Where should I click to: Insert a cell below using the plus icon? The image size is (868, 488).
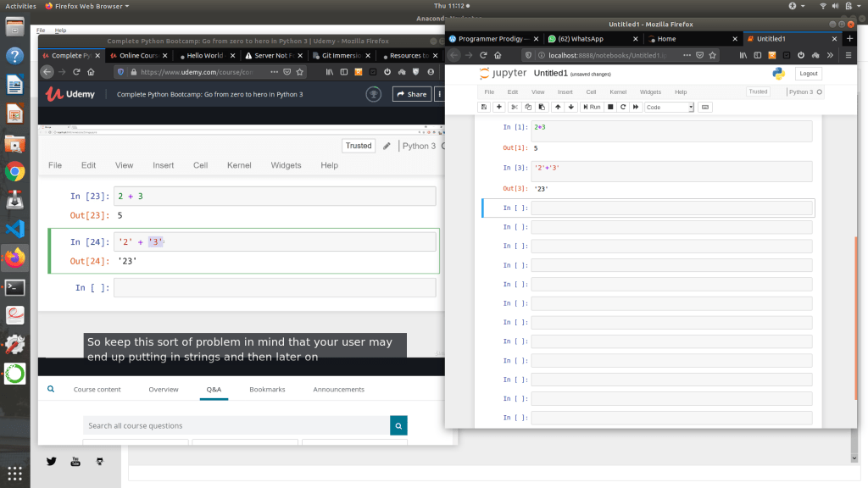[498, 108]
